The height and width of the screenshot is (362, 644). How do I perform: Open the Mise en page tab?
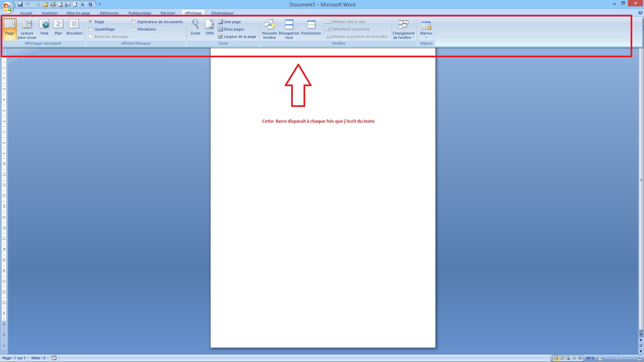(78, 13)
